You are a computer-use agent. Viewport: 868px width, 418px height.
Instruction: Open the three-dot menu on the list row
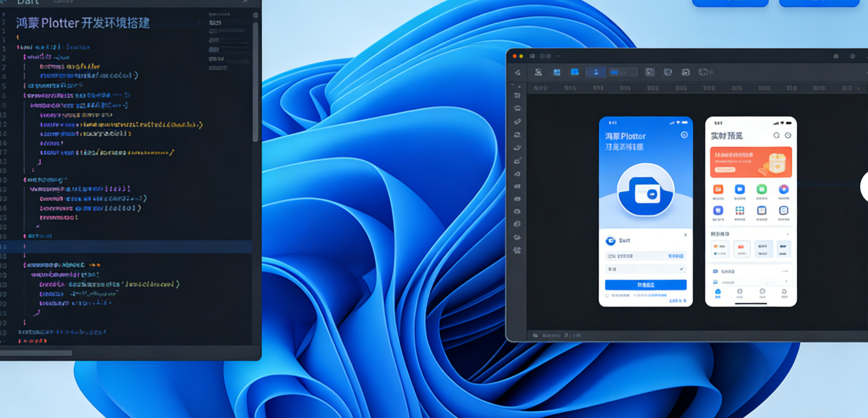(x=784, y=271)
